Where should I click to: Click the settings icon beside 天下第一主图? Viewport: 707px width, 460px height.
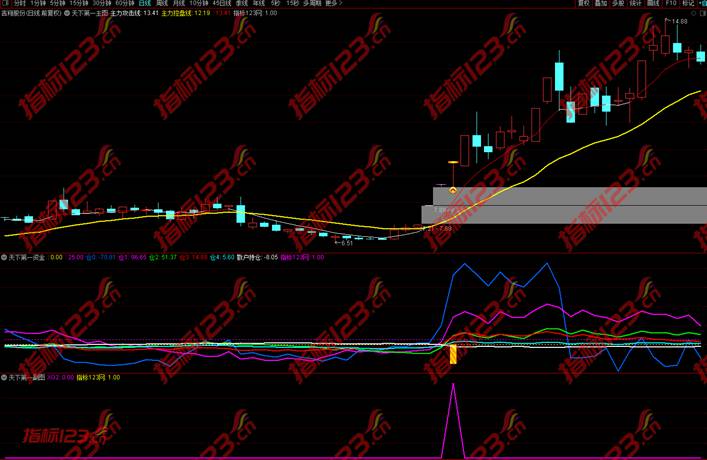(x=65, y=14)
